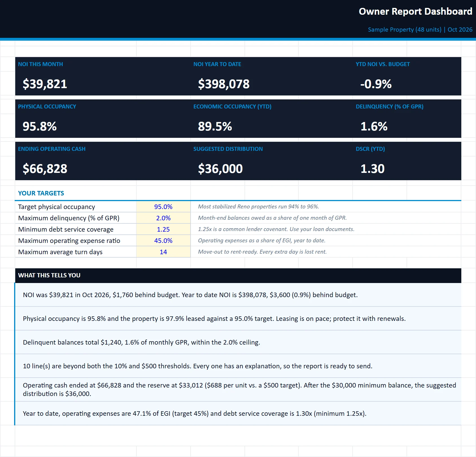Select the NOI THIS MONTH value $39,821
The width and height of the screenshot is (476, 457).
click(x=45, y=84)
